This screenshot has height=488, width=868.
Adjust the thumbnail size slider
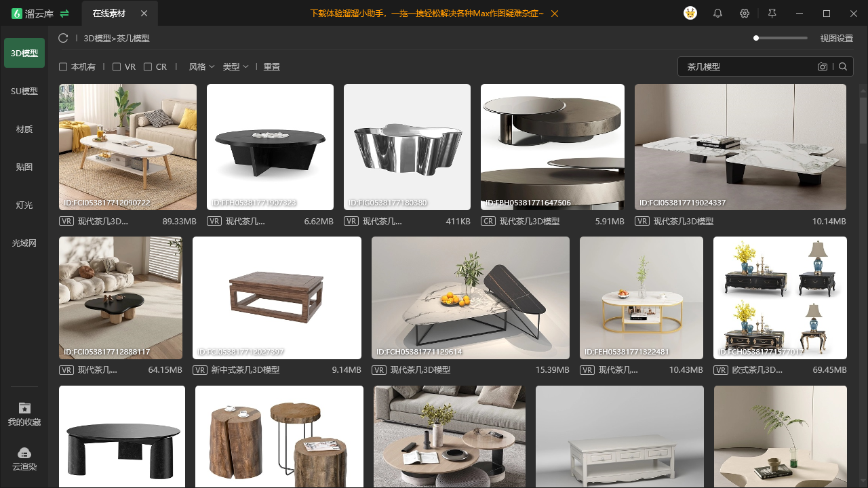(781, 38)
